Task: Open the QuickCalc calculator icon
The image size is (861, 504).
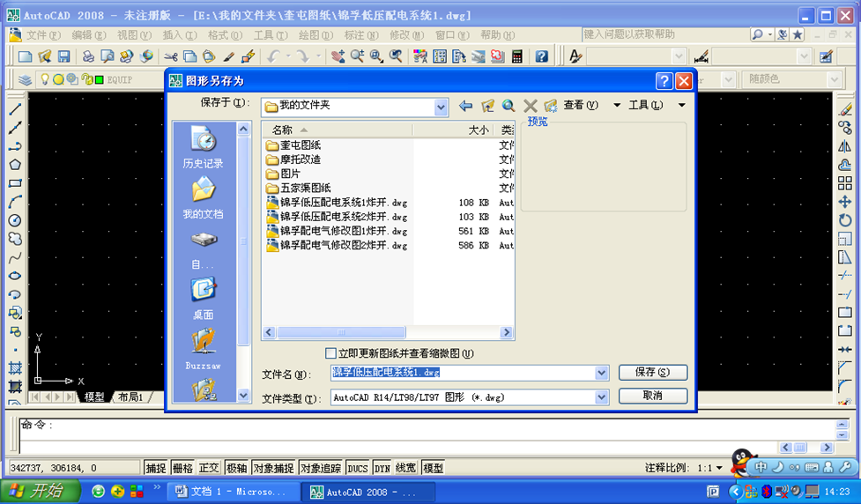Action: (x=516, y=56)
